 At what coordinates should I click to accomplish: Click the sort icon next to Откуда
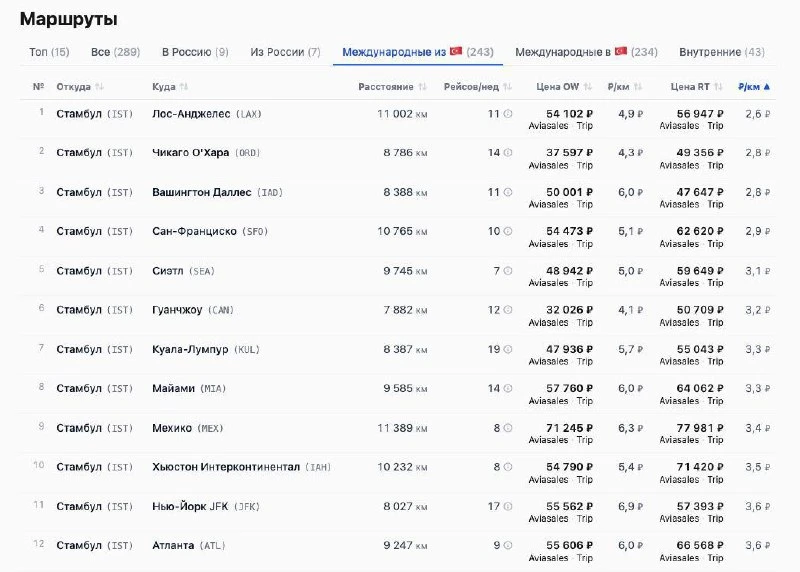tap(99, 87)
